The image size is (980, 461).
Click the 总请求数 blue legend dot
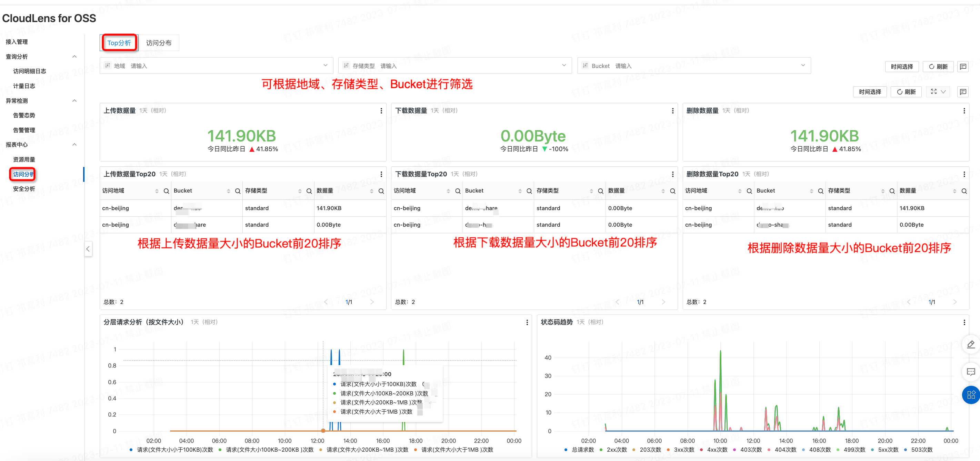pos(566,450)
